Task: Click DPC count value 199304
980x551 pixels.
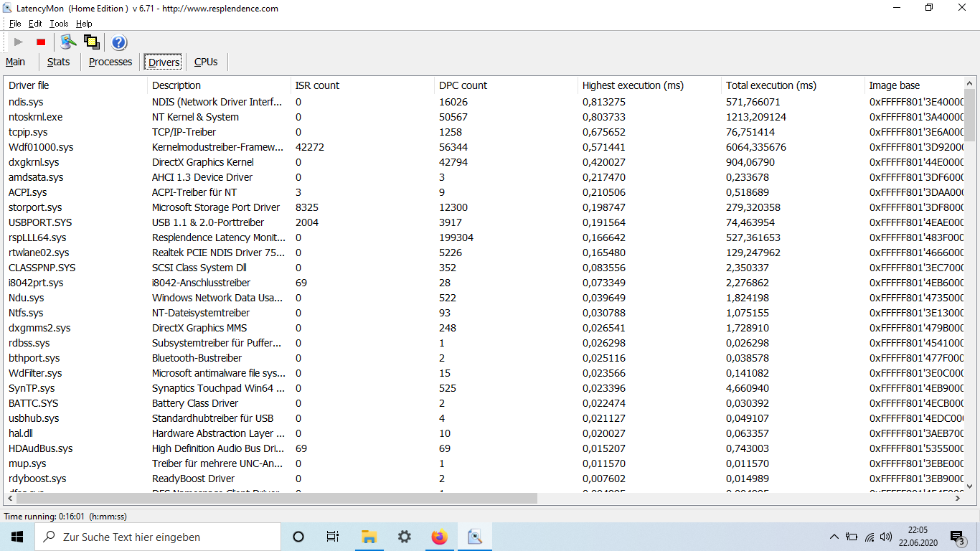Action: point(456,237)
